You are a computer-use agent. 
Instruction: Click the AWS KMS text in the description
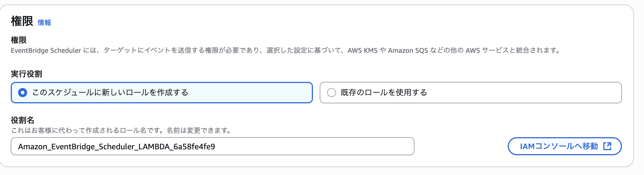pos(362,51)
